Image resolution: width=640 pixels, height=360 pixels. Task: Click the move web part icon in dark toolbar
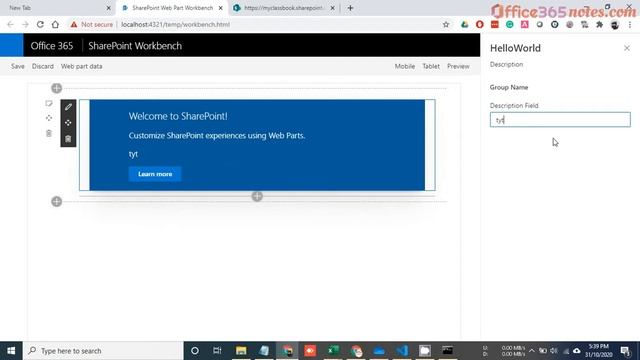click(x=68, y=123)
